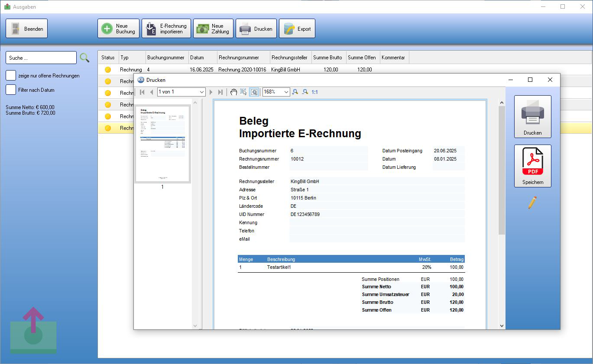This screenshot has width=593, height=364.
Task: Click the zoom out magnifier icon
Action: [x=305, y=92]
